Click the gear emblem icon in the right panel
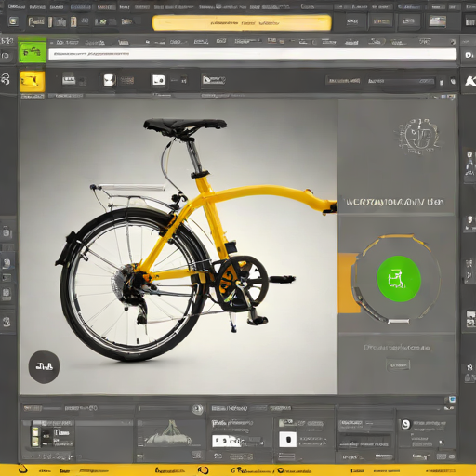476x476 pixels. 418,136
